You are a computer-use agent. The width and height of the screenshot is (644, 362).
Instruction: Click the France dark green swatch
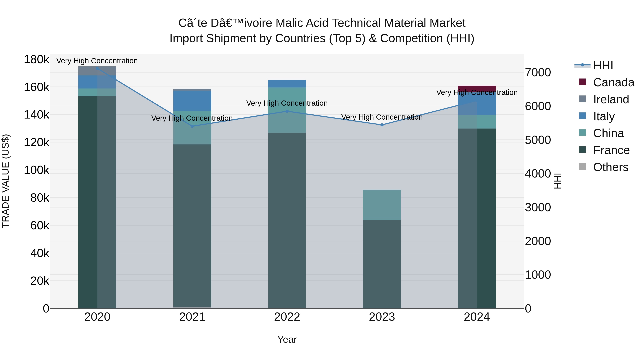[x=582, y=149]
